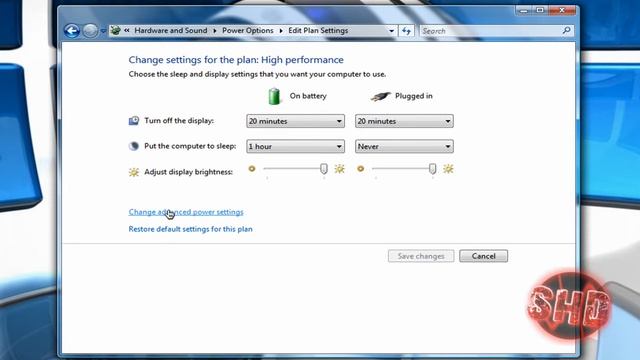Click the magnifier search icon
This screenshot has width=640, height=360.
click(x=567, y=31)
